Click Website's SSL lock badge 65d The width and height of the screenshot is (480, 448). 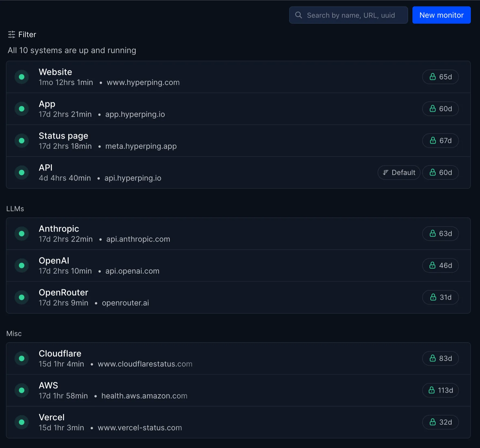(x=440, y=77)
